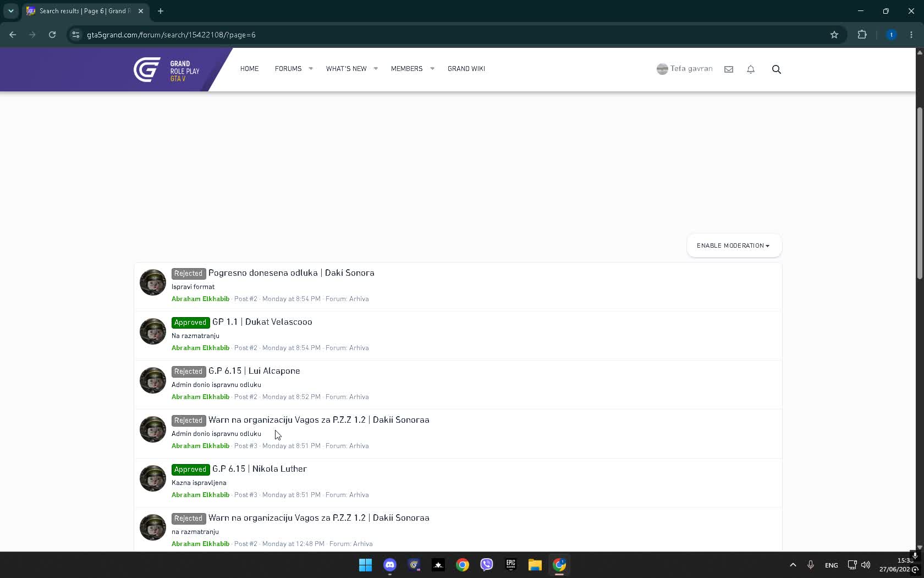Image resolution: width=924 pixels, height=578 pixels.
Task: Click Rejected label on Daki Sonora thread
Action: click(x=188, y=274)
